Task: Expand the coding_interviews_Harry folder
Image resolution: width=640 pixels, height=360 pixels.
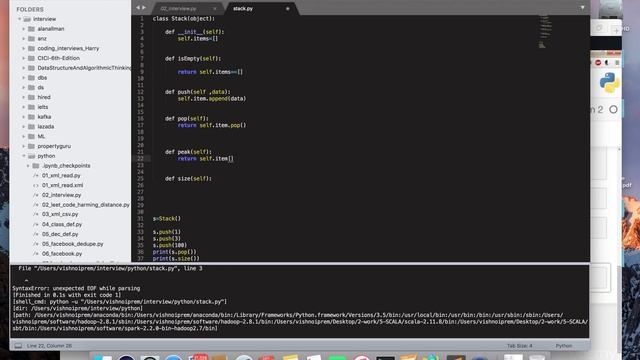Action: pos(24,49)
